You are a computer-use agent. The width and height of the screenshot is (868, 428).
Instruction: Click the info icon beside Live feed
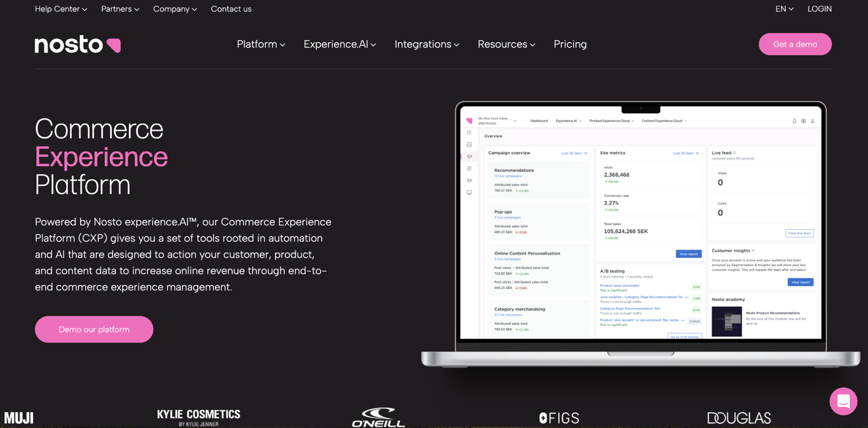point(735,152)
